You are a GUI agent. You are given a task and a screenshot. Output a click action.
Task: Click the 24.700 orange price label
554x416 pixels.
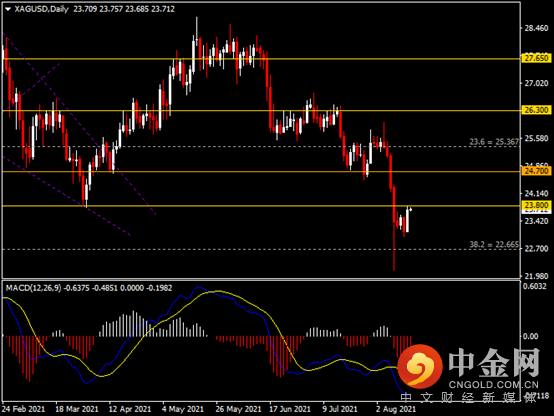[x=536, y=171]
